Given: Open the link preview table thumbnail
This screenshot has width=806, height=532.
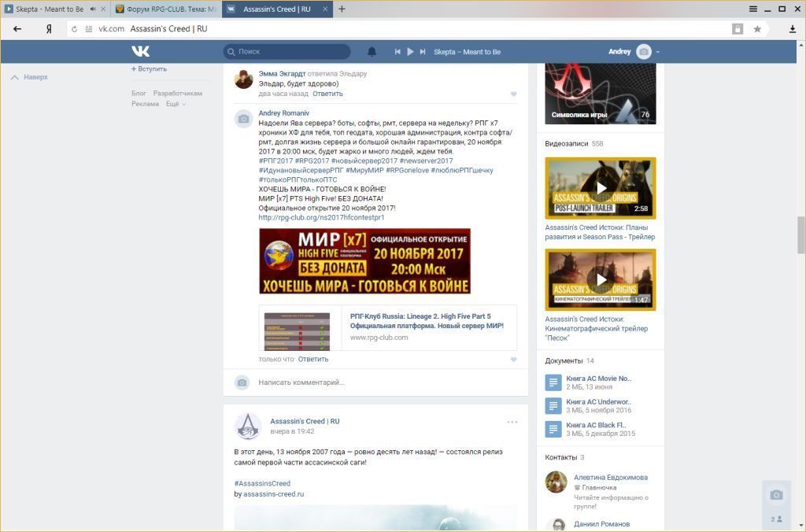Looking at the screenshot, I should pos(297,331).
